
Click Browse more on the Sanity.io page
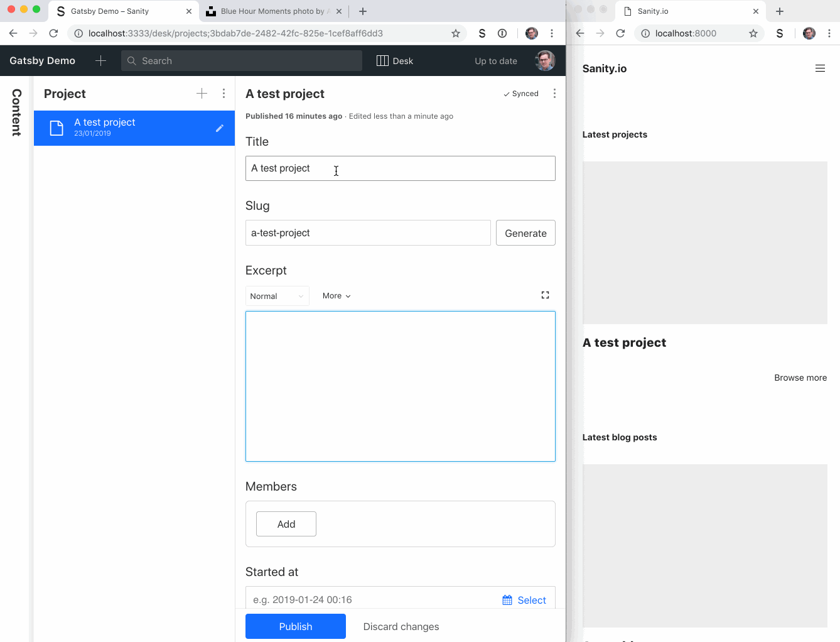pos(800,378)
